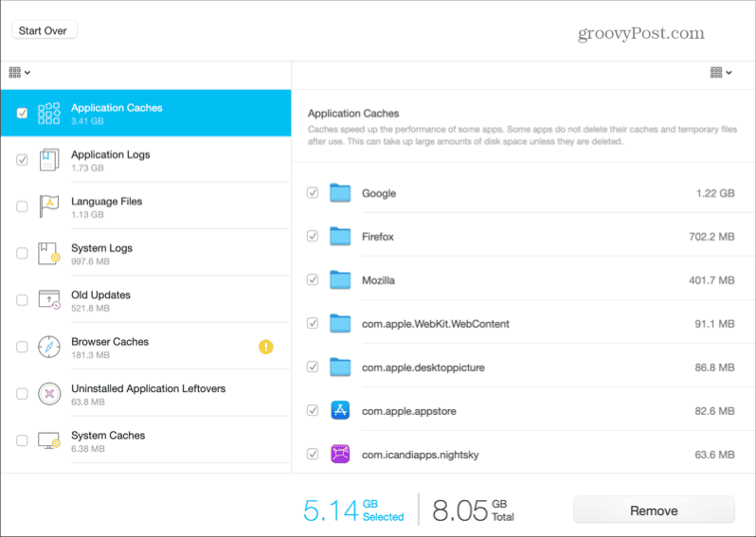Click the com.apple.appstore name
This screenshot has width=756, height=537.
[x=409, y=411]
